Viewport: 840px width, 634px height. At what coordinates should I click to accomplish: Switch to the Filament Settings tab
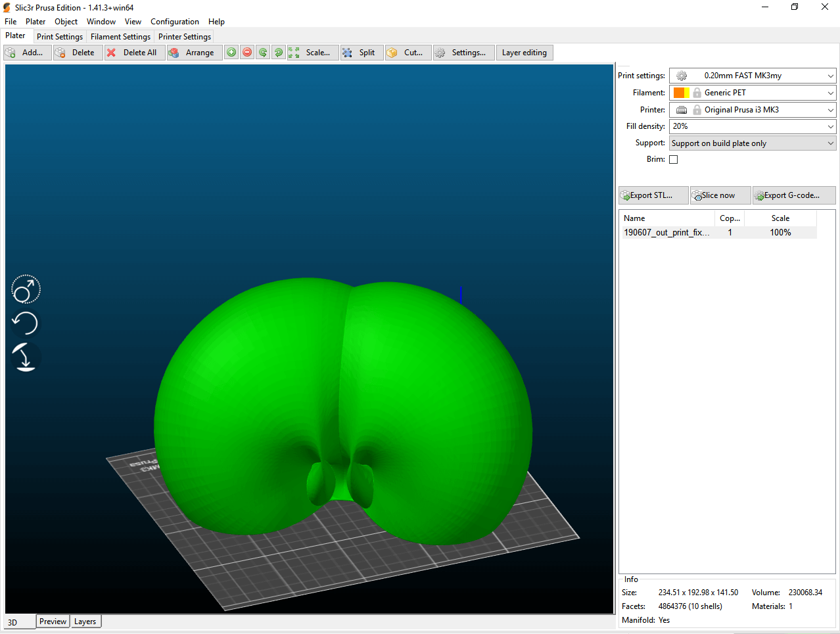120,37
